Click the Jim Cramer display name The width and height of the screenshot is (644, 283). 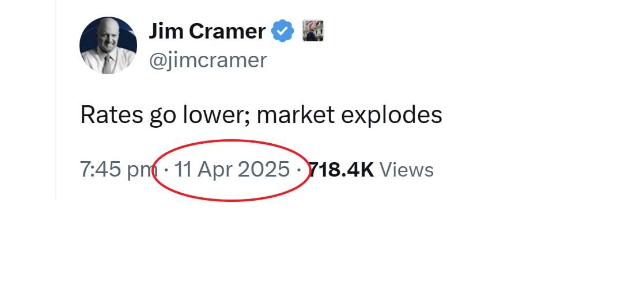tap(207, 31)
